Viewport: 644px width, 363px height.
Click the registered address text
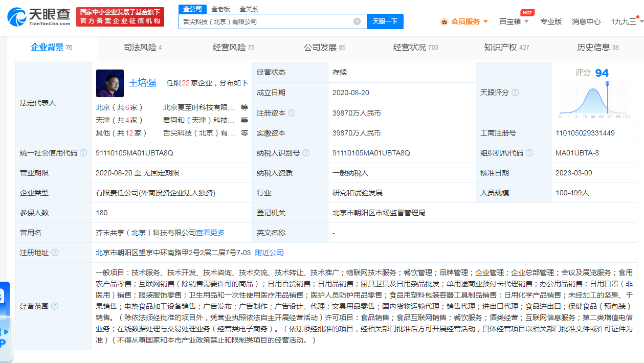[173, 253]
